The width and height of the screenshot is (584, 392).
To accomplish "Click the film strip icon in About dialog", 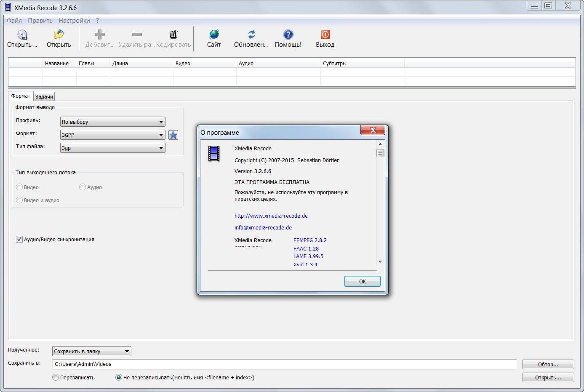I will click(x=214, y=153).
